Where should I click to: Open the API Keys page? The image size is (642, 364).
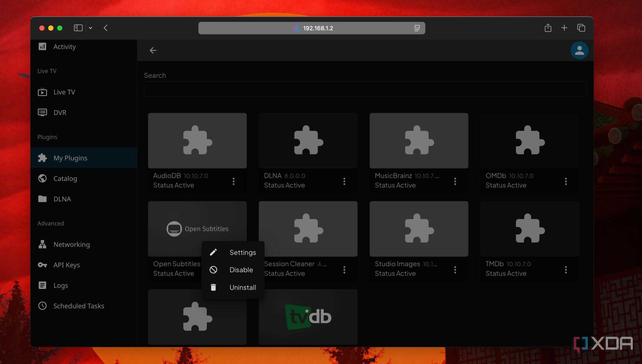click(x=84, y=265)
